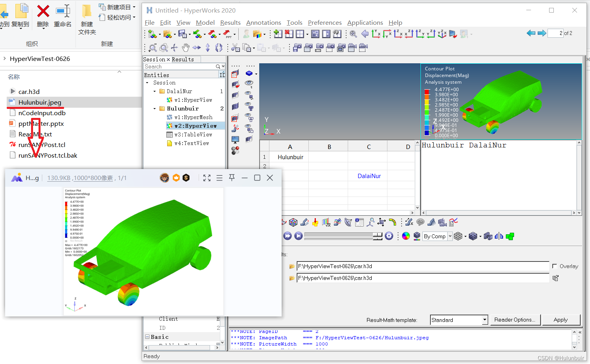Image resolution: width=590 pixels, height=364 pixels.
Task: Select car.h3d file in Explorer
Action: coord(29,92)
